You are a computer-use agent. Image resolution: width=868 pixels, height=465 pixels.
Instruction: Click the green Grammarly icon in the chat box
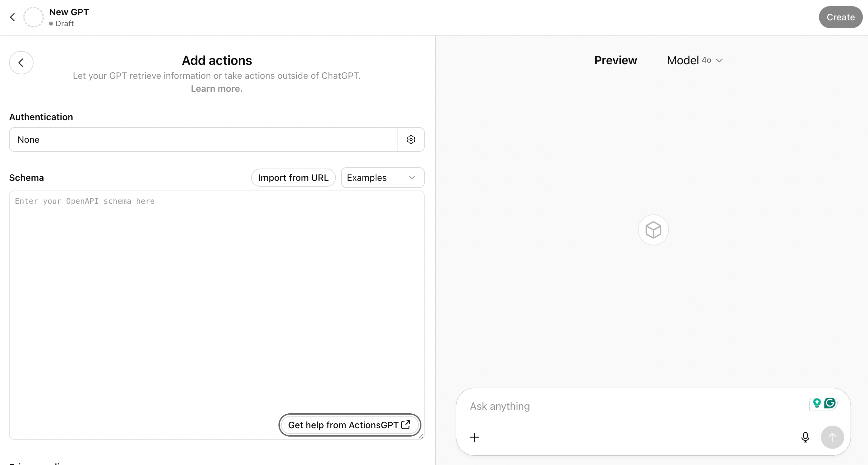point(830,403)
